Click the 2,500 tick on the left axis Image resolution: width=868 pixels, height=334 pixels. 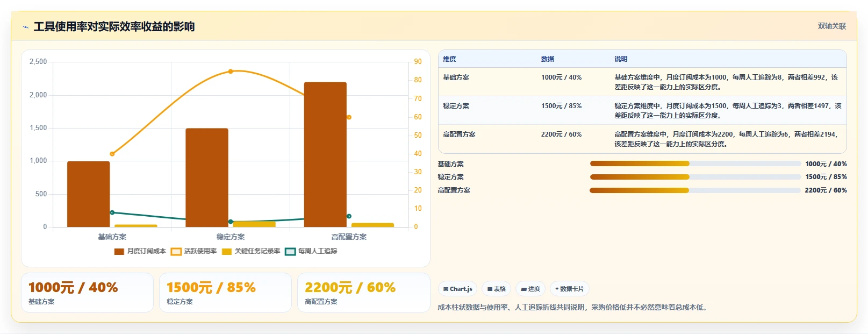pyautogui.click(x=38, y=62)
